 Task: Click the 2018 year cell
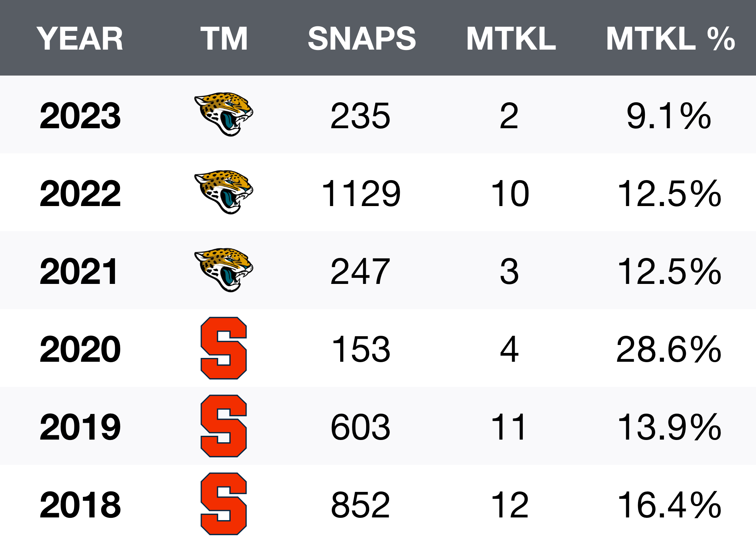click(x=80, y=505)
